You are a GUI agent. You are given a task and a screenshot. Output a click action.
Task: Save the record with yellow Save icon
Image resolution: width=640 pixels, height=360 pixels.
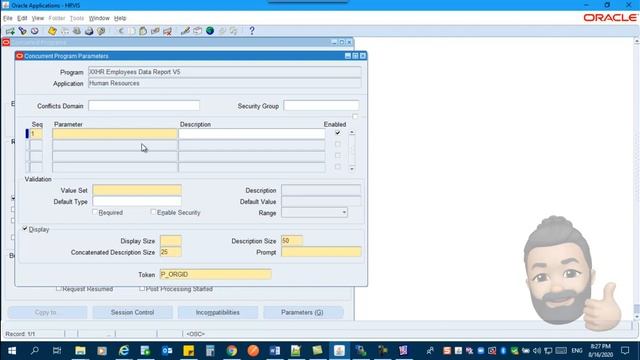click(x=52, y=31)
